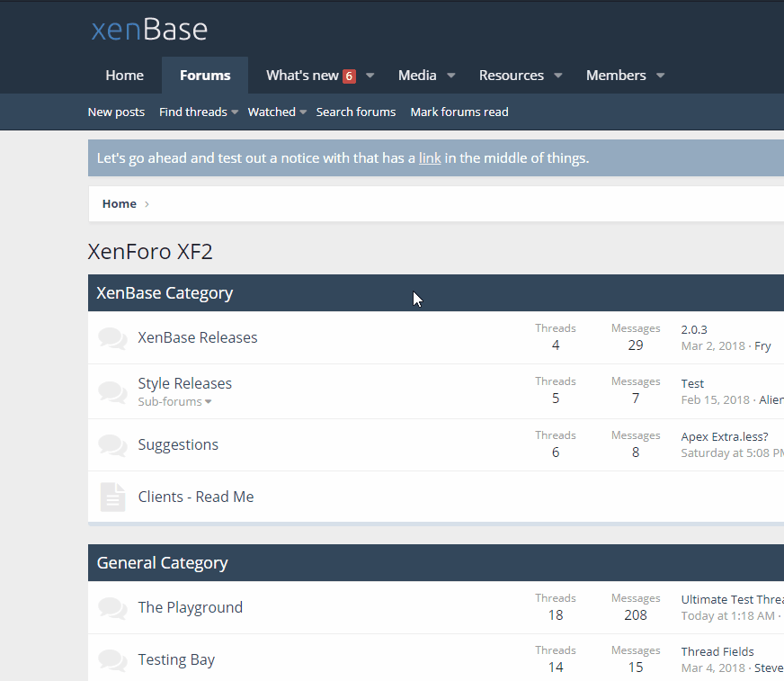Select the Forums tab

coord(205,76)
